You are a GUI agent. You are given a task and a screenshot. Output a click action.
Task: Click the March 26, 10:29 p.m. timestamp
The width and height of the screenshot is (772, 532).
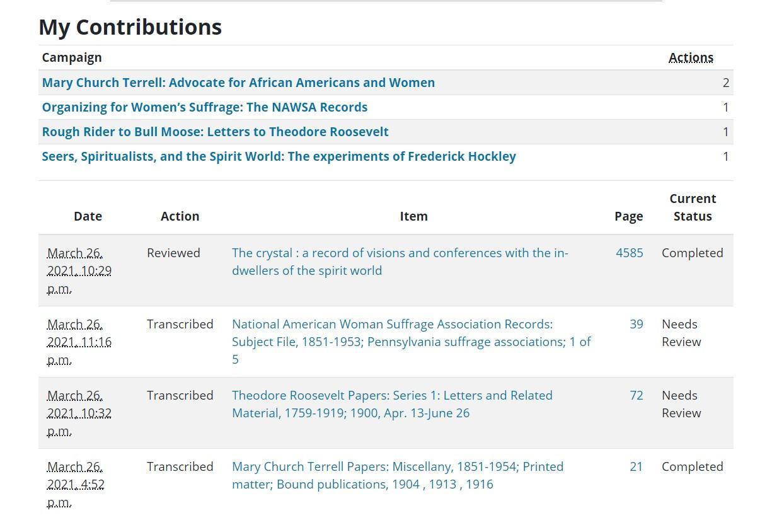pyautogui.click(x=79, y=270)
